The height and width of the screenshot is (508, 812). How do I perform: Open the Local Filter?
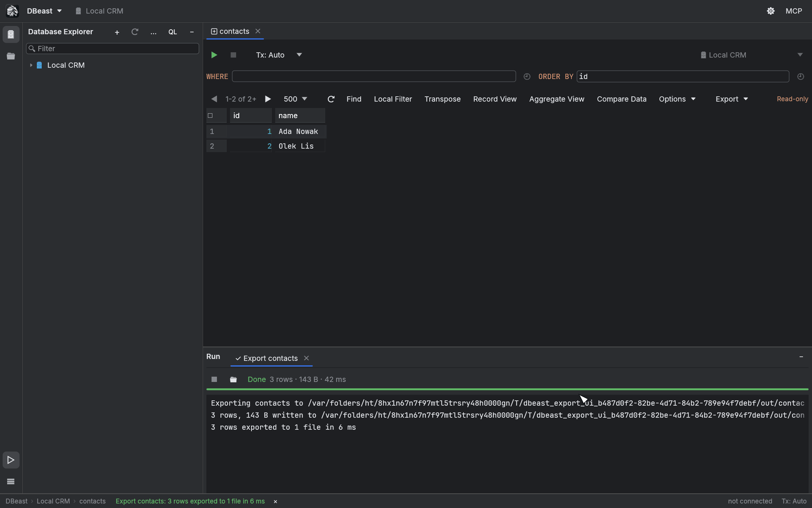[x=393, y=99]
